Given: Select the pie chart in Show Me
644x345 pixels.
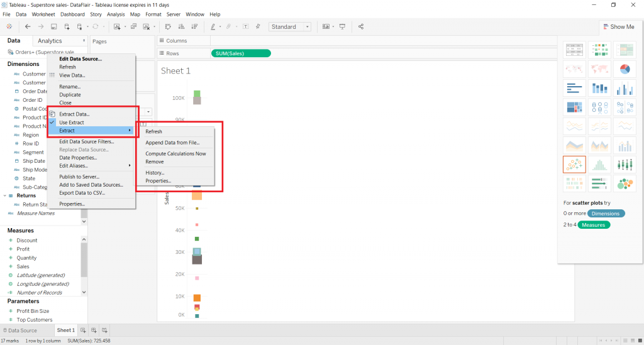Looking at the screenshot, I should [625, 69].
